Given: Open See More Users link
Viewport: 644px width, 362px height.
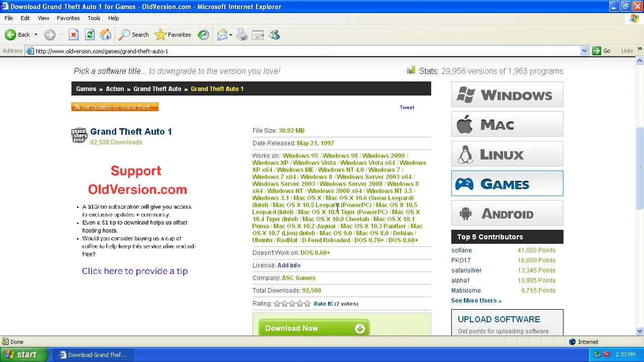Looking at the screenshot, I should point(476,301).
